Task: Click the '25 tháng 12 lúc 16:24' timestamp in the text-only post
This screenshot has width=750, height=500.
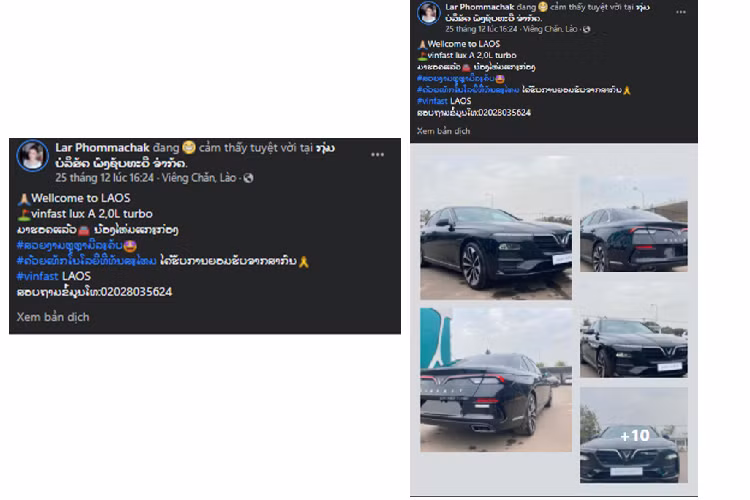Action: (x=102, y=177)
